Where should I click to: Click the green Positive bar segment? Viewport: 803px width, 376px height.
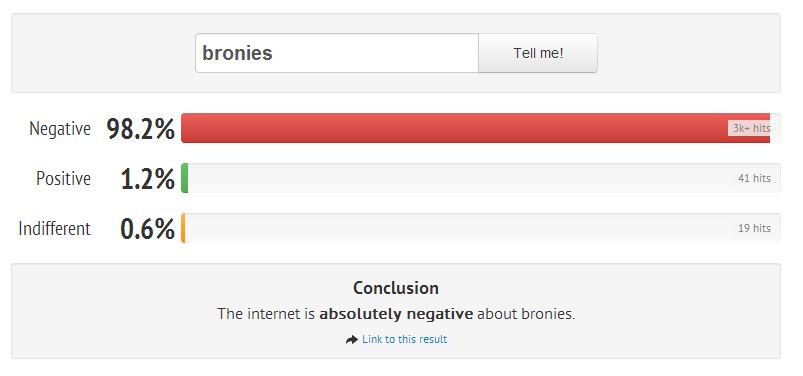click(x=185, y=178)
